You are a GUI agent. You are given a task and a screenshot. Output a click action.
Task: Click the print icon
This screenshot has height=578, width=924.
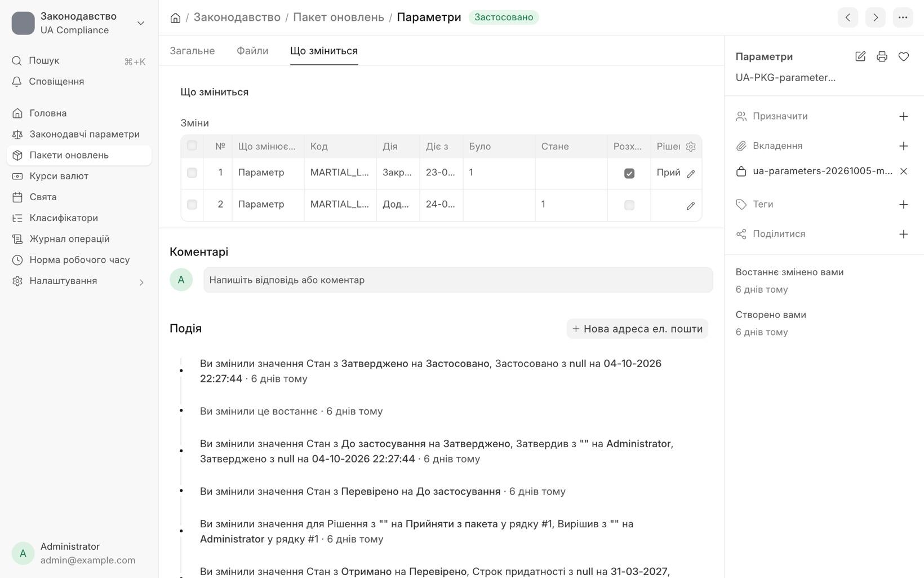[882, 56]
